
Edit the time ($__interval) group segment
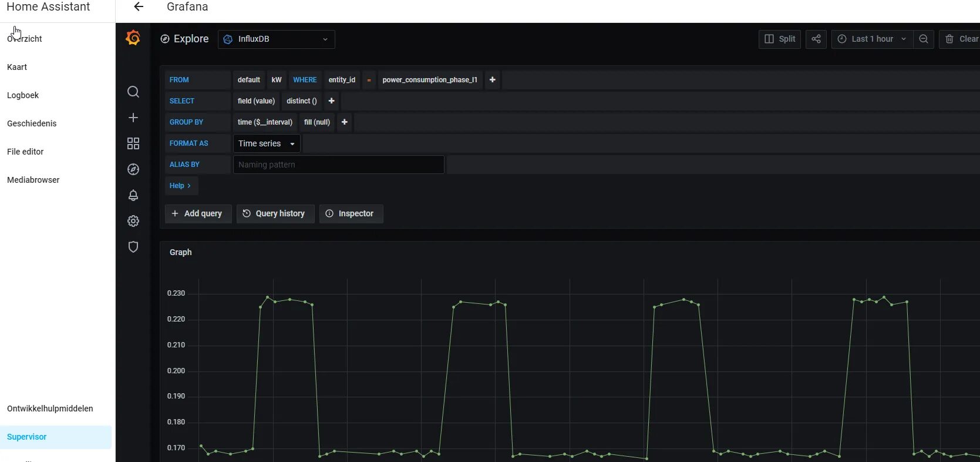[265, 122]
